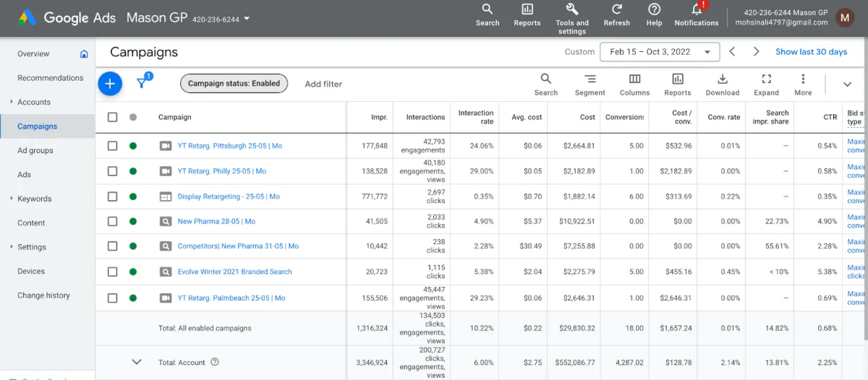Viewport: 868px width, 380px height.
Task: Open the Segment icon
Action: pos(590,84)
